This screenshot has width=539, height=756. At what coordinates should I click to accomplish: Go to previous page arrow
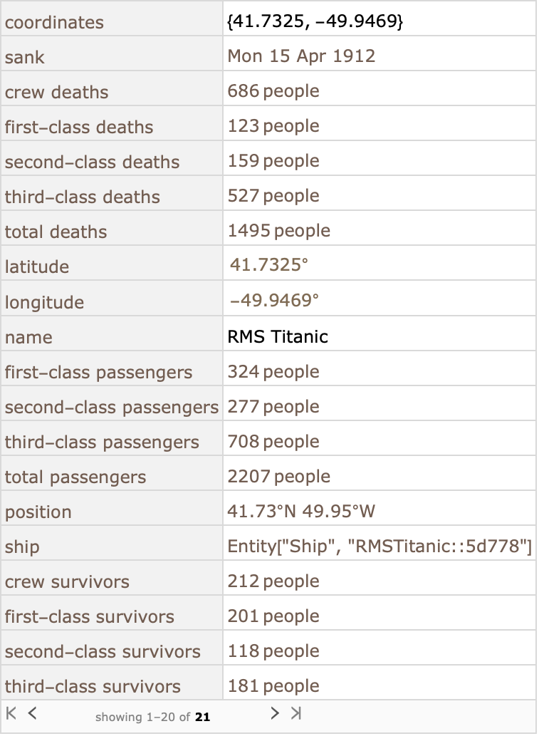coord(32,713)
